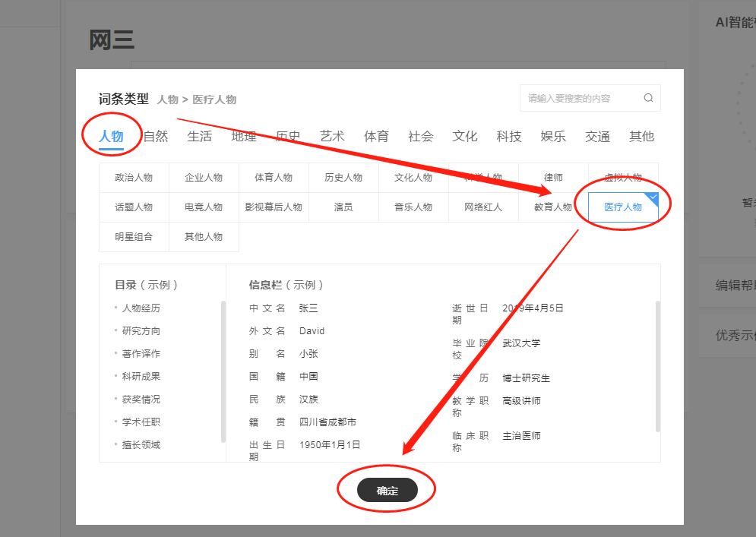Choose the 教育人物 option
Viewport: 756px width, 537px height.
tap(553, 207)
